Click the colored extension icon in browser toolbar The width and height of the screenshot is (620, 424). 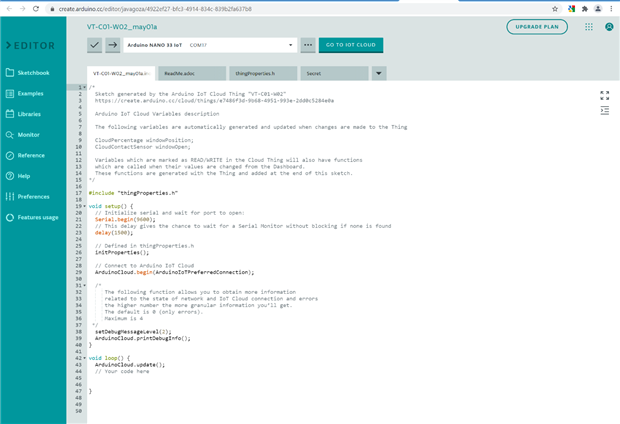coord(572,9)
